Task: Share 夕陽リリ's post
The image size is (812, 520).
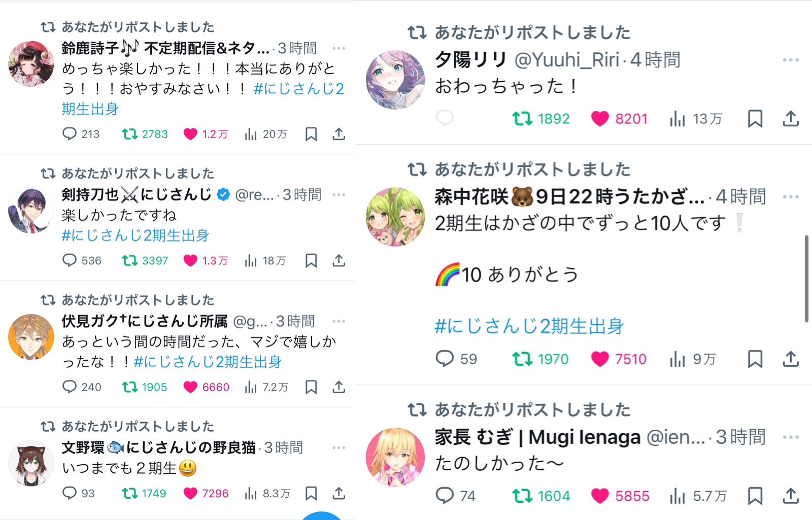Action: pyautogui.click(x=791, y=119)
